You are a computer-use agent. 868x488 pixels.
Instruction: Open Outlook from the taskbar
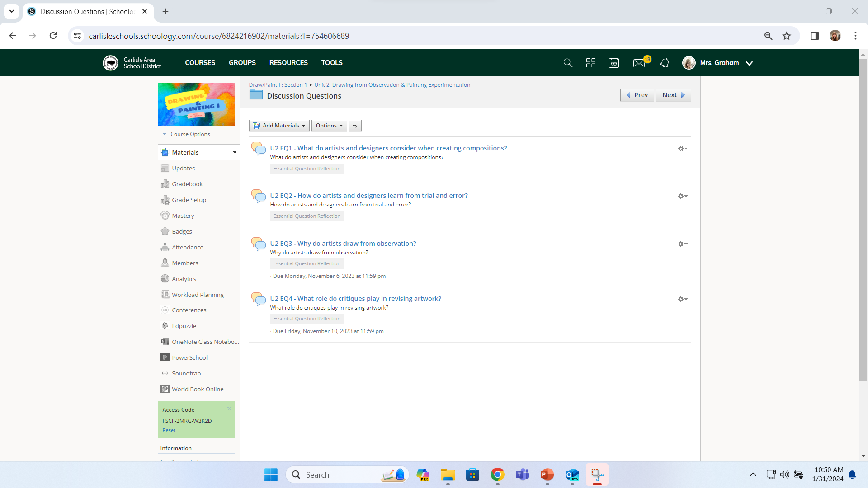(x=572, y=475)
